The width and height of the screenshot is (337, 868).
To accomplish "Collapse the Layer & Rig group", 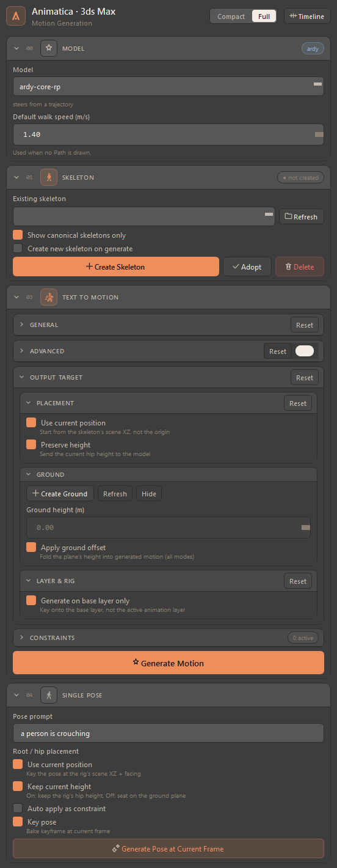I will [28, 581].
